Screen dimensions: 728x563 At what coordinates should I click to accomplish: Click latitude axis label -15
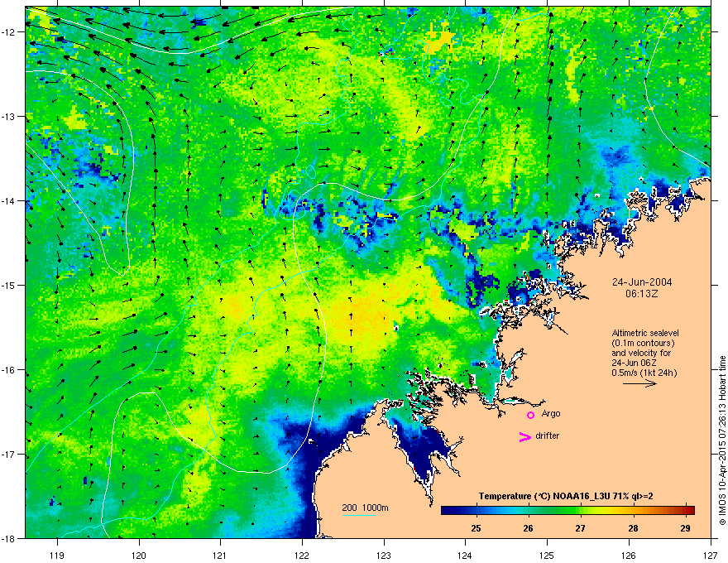(8, 285)
